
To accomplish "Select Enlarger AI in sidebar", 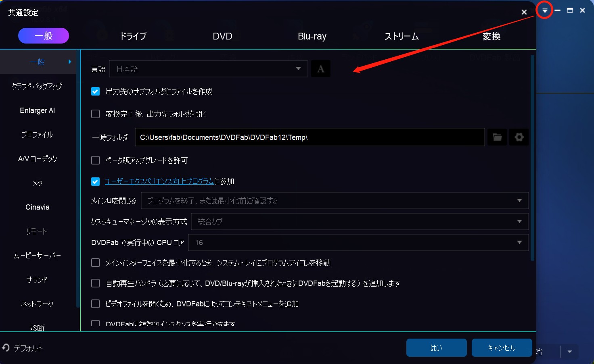I will [x=37, y=110].
